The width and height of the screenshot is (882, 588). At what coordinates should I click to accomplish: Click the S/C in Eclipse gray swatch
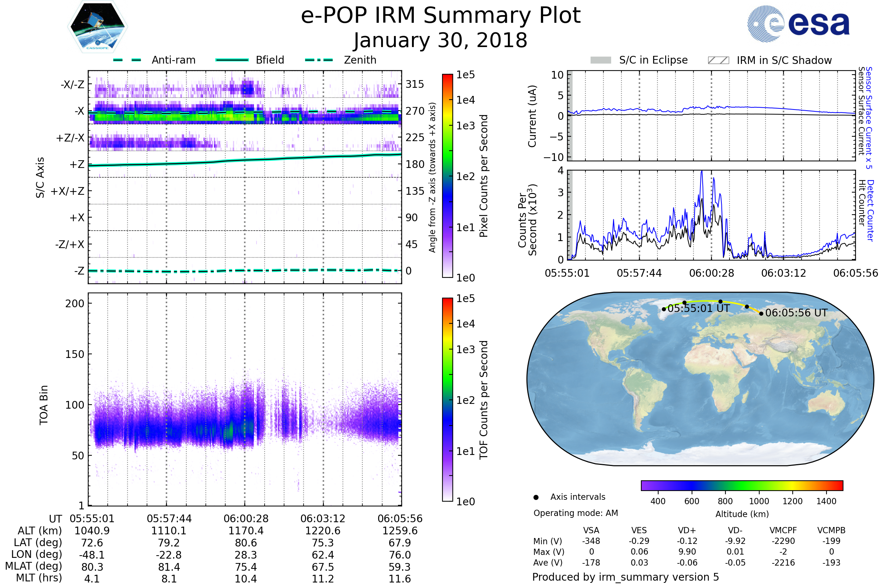click(600, 60)
